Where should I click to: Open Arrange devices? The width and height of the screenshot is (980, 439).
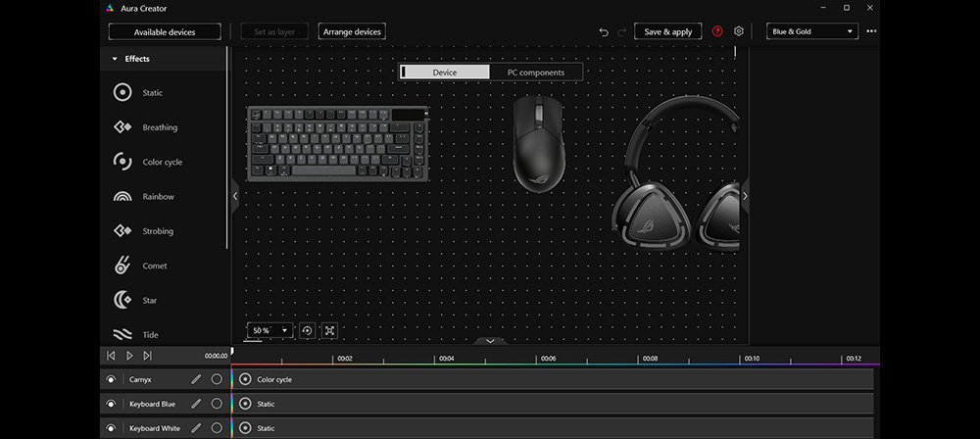[x=352, y=31]
